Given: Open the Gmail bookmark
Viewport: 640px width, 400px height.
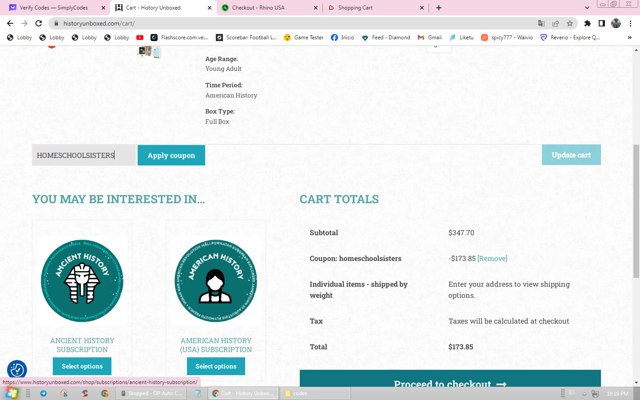Looking at the screenshot, I should [x=430, y=38].
